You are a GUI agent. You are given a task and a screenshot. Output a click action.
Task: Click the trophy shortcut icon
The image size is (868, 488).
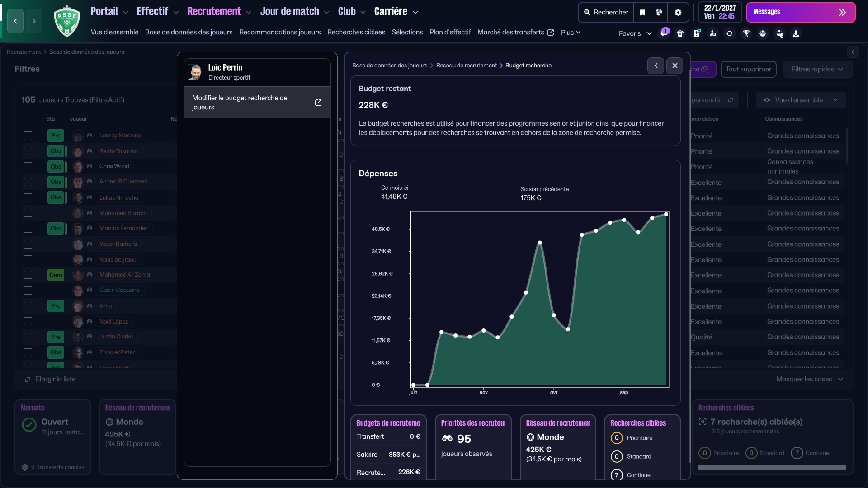[x=746, y=33]
